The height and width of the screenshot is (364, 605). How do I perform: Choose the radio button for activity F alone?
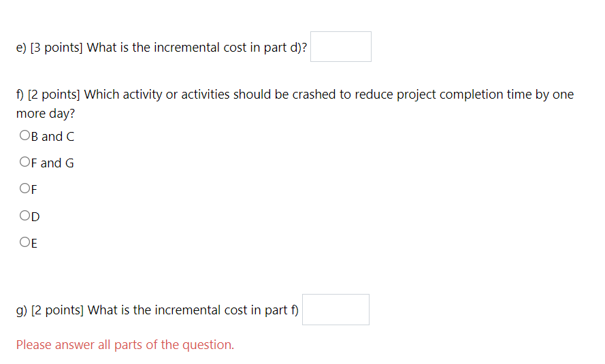point(24,188)
